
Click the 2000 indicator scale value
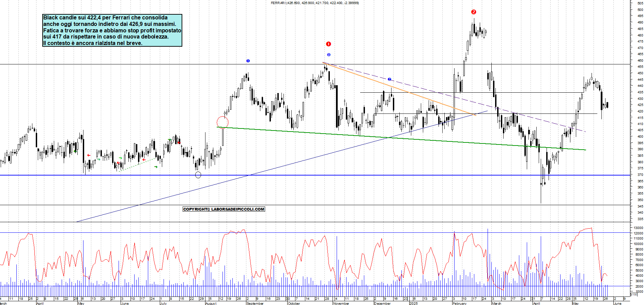click(x=639, y=286)
